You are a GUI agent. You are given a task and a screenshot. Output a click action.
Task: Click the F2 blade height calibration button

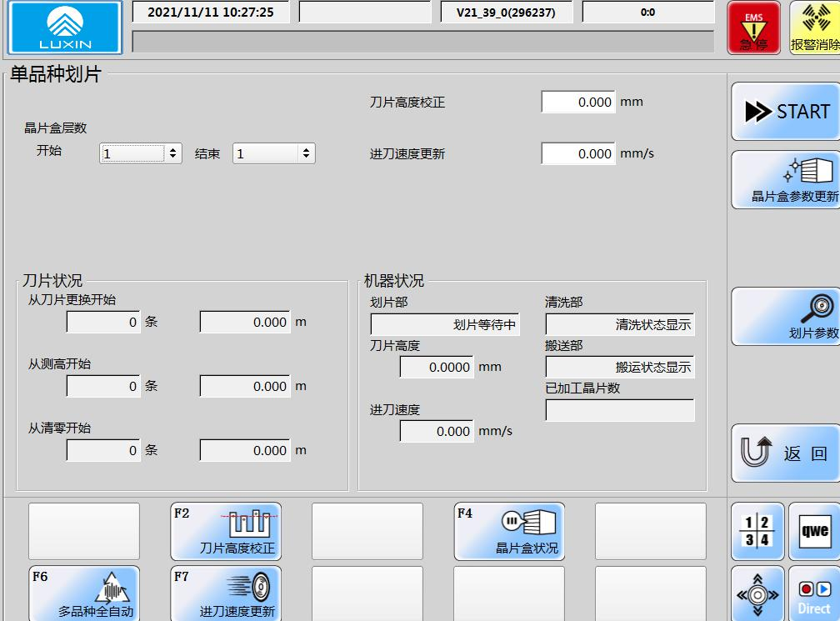tap(226, 531)
